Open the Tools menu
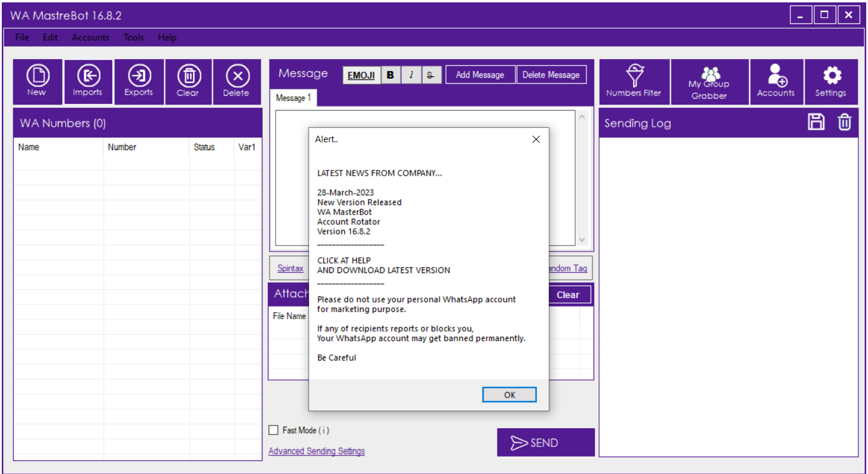 pyautogui.click(x=134, y=37)
